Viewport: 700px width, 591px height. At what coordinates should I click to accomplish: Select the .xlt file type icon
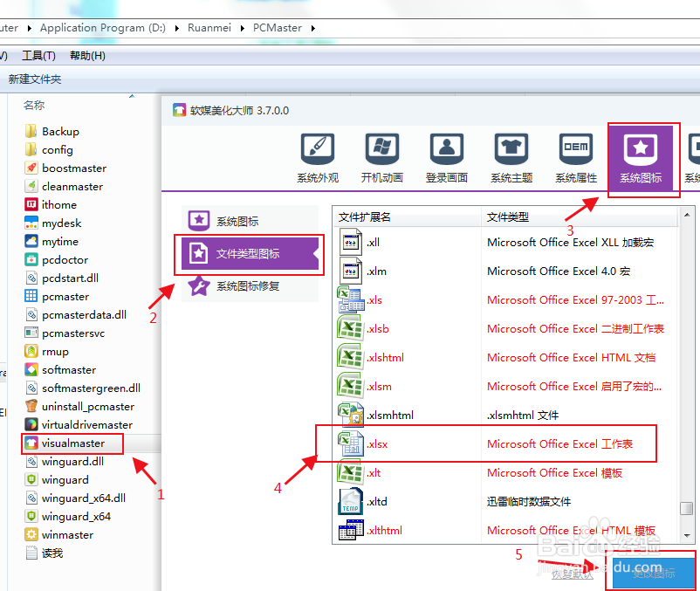point(351,472)
